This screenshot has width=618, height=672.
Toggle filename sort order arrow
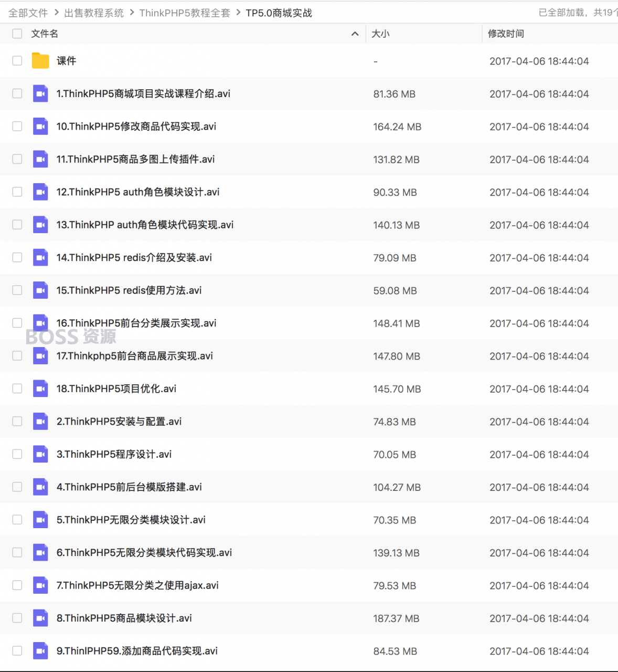coord(355,34)
